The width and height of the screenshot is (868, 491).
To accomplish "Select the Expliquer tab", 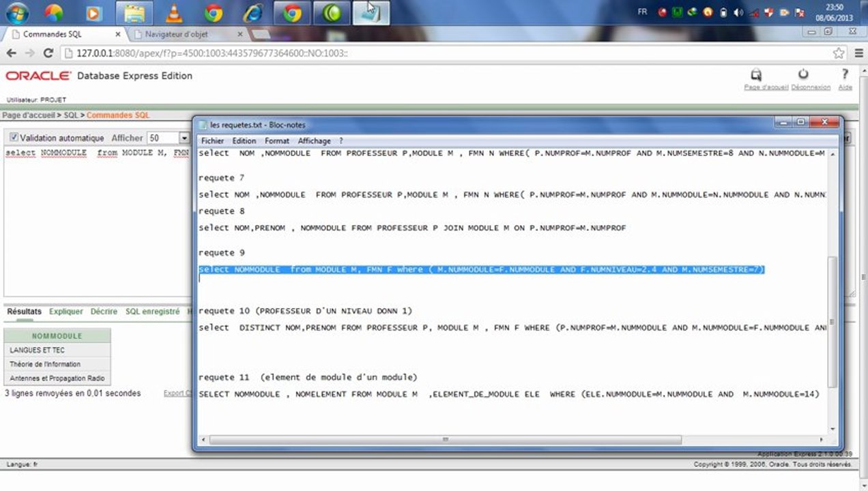I will pos(66,312).
